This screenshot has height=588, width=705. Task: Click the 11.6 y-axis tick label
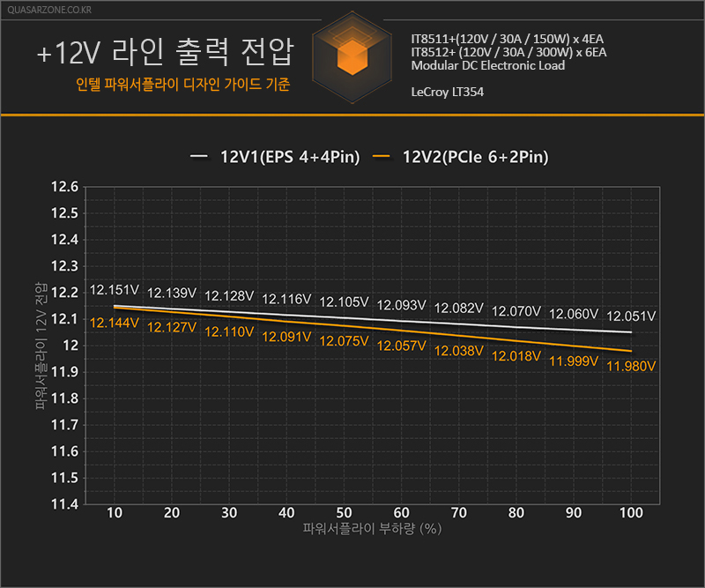coord(64,451)
